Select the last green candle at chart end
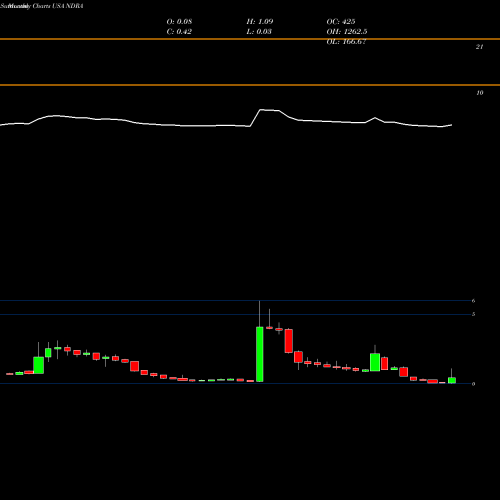The image size is (500, 500). click(x=452, y=380)
